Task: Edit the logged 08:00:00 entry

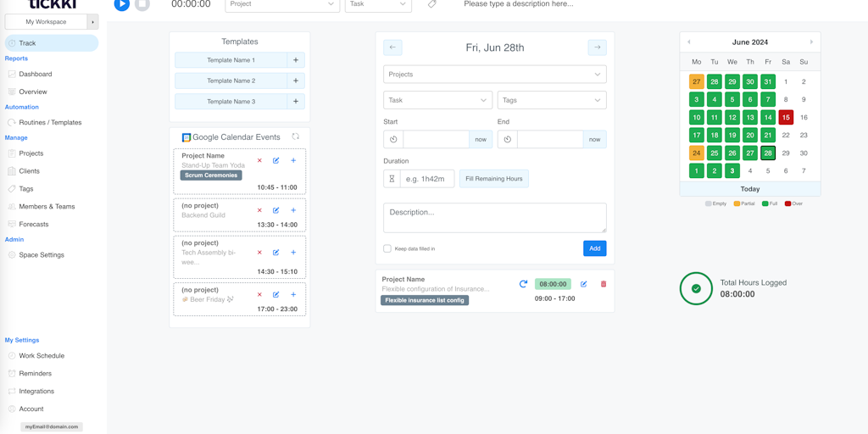Action: (x=583, y=284)
